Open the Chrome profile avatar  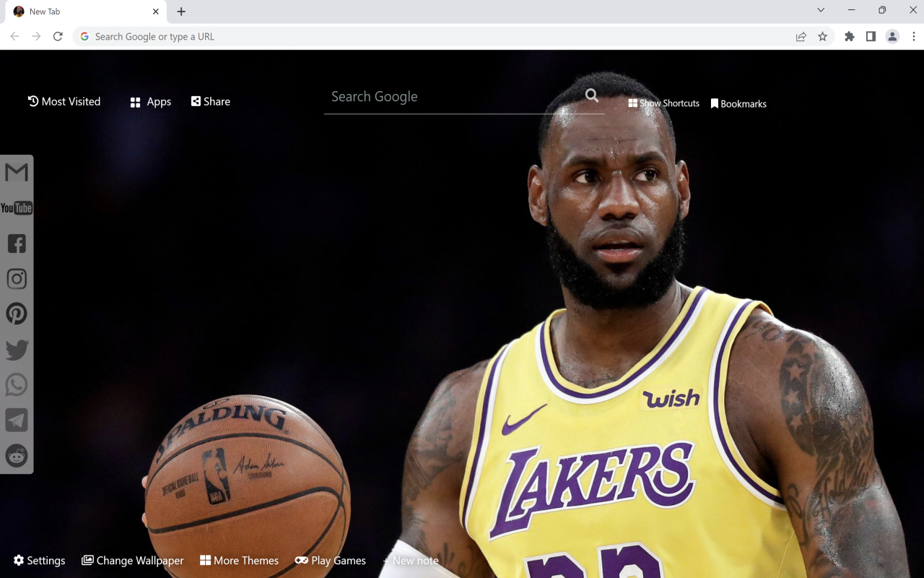[892, 36]
